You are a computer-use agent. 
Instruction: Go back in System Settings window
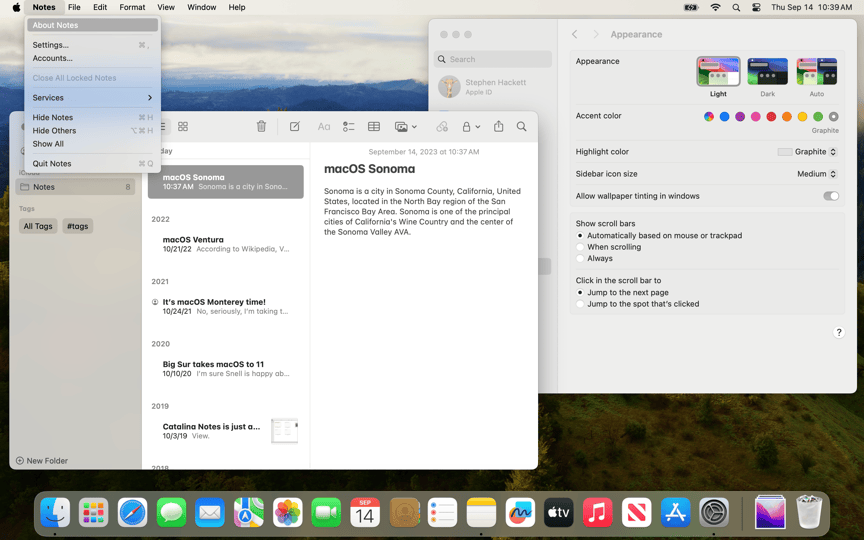click(575, 34)
